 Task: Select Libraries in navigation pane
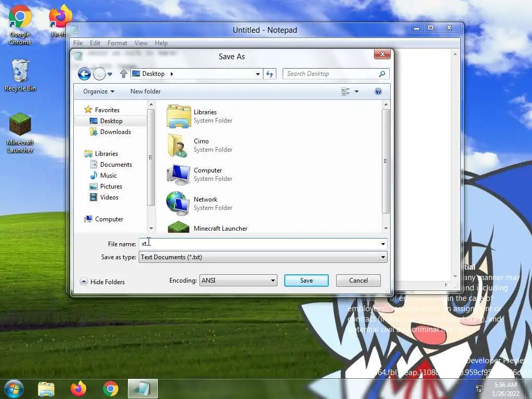click(x=106, y=154)
